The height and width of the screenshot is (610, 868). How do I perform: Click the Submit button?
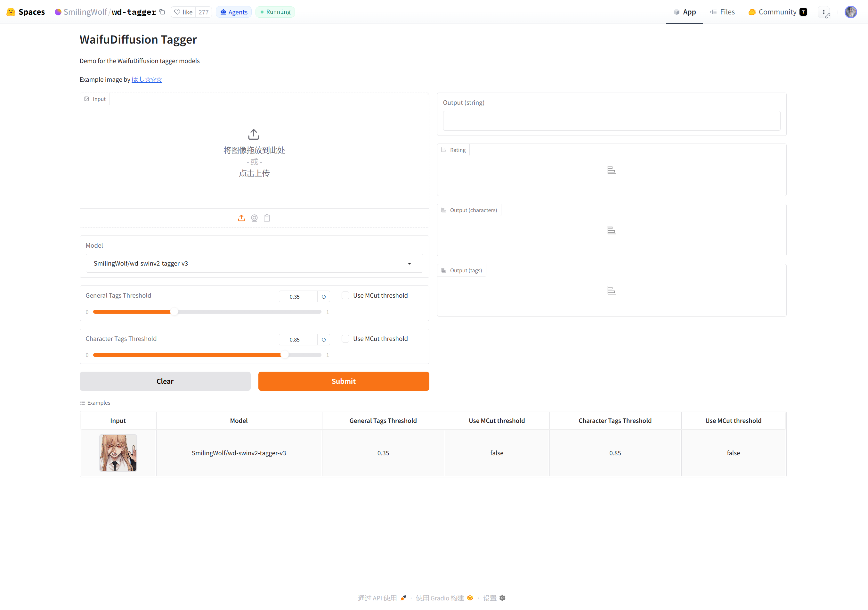click(344, 381)
